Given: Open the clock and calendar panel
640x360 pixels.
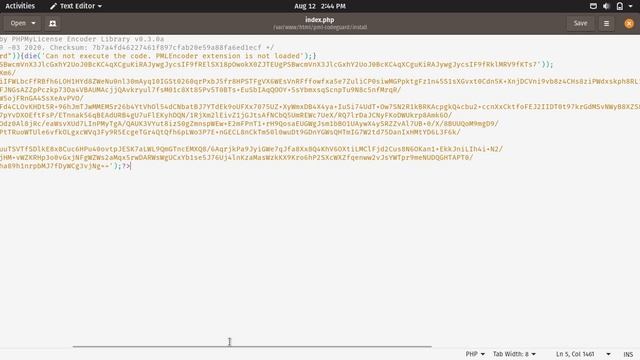Looking at the screenshot, I should [x=320, y=6].
